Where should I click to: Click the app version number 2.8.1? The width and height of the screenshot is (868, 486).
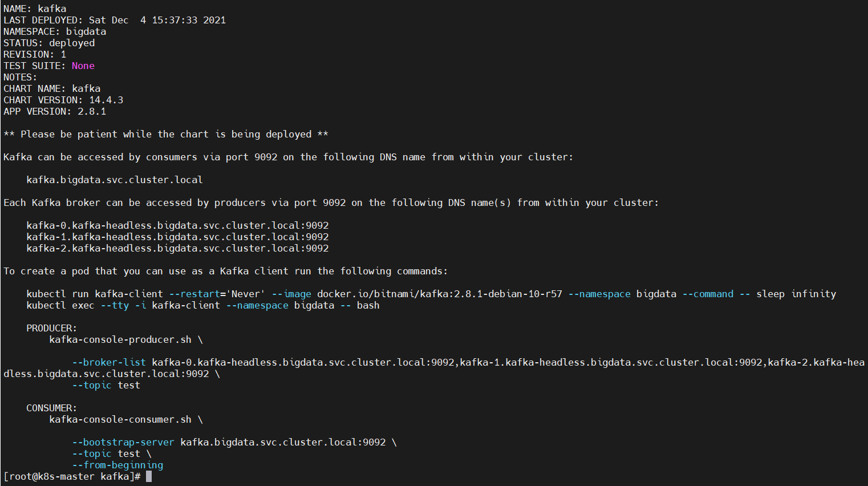(x=92, y=111)
